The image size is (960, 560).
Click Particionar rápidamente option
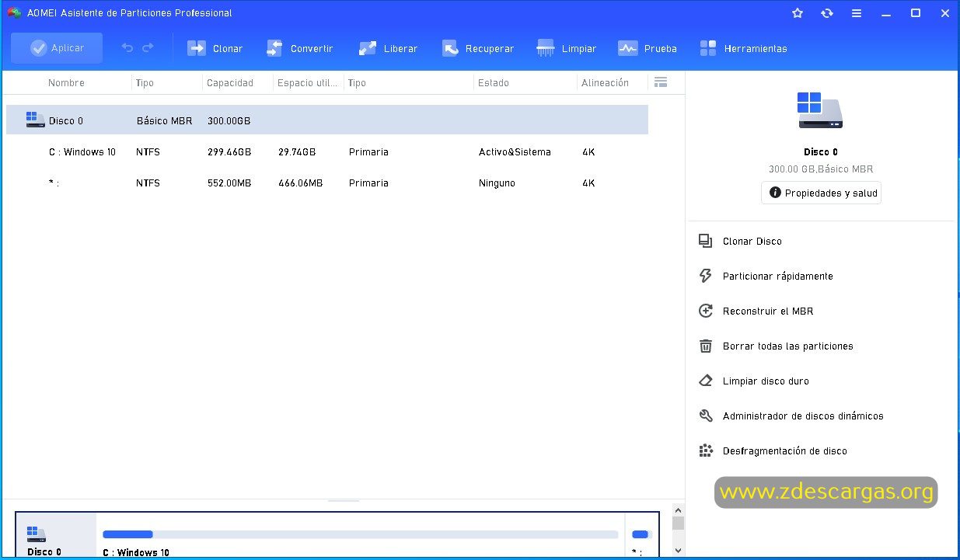(x=777, y=277)
